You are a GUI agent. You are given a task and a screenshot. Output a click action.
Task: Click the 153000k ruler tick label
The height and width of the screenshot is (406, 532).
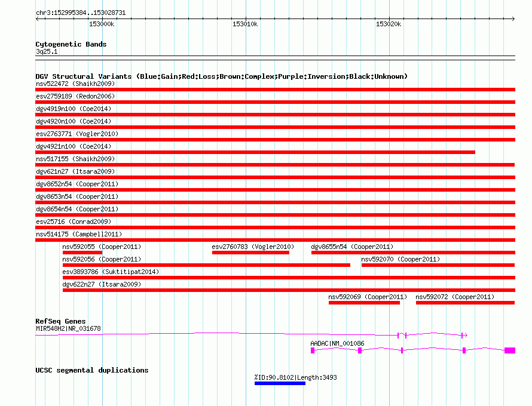tap(102, 24)
